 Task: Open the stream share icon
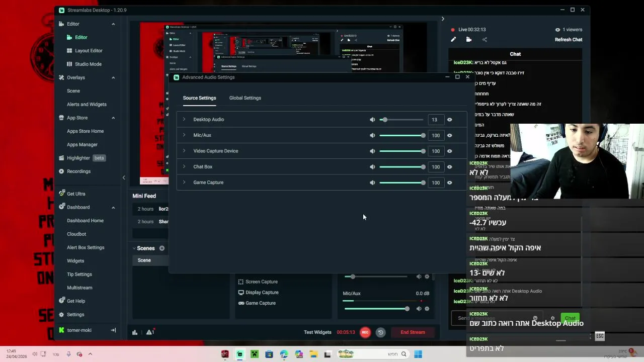(x=485, y=40)
